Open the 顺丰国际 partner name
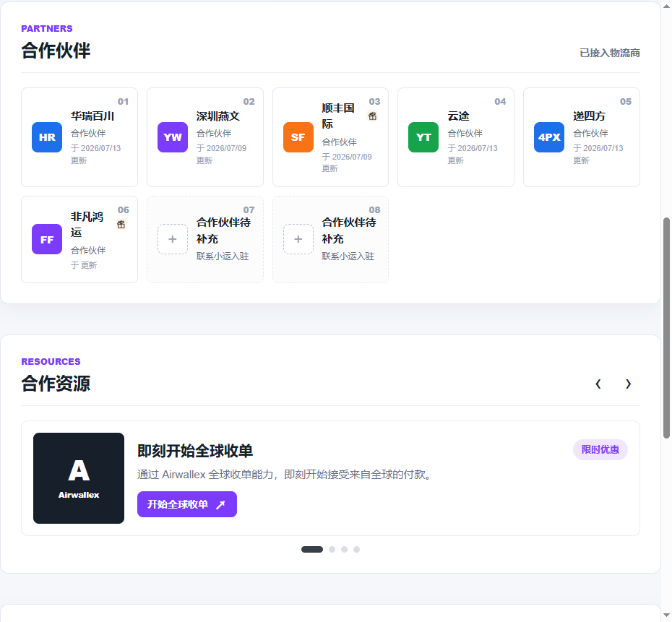 point(338,116)
